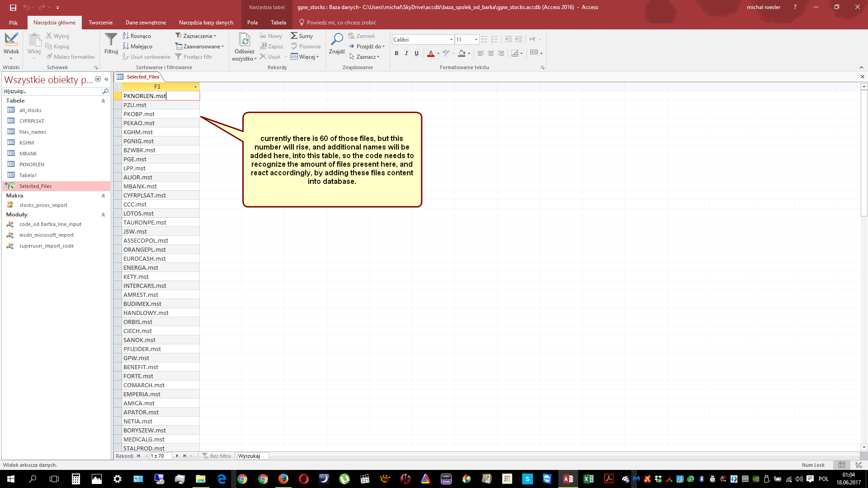Center align text
The image size is (868, 488).
pyautogui.click(x=491, y=53)
